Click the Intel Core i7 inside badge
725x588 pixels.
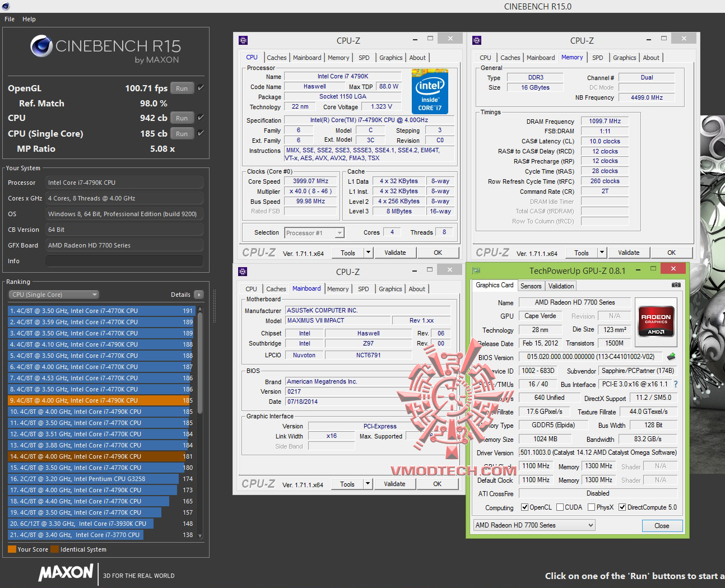(x=430, y=91)
